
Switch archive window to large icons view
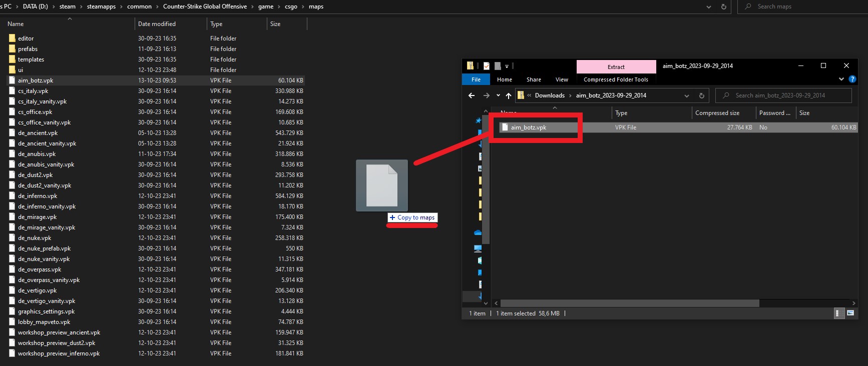click(850, 313)
